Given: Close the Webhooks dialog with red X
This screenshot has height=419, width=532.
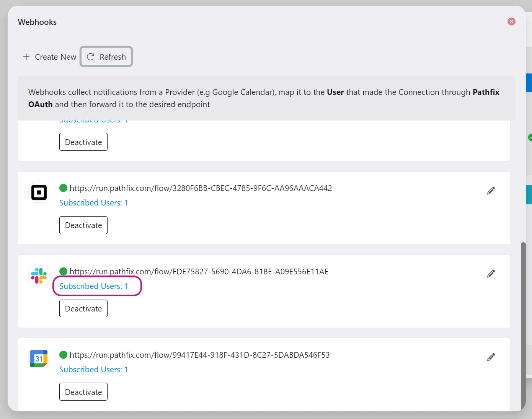Looking at the screenshot, I should click(x=511, y=21).
